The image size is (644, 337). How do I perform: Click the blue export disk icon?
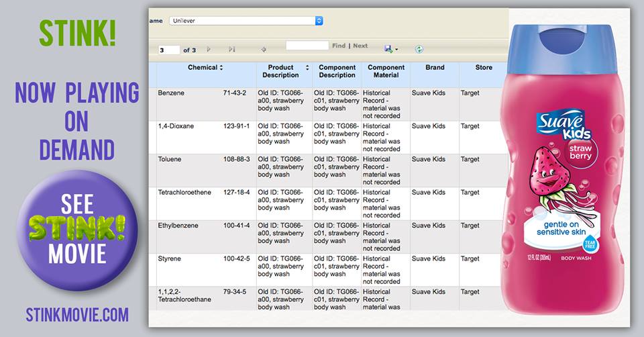388,49
